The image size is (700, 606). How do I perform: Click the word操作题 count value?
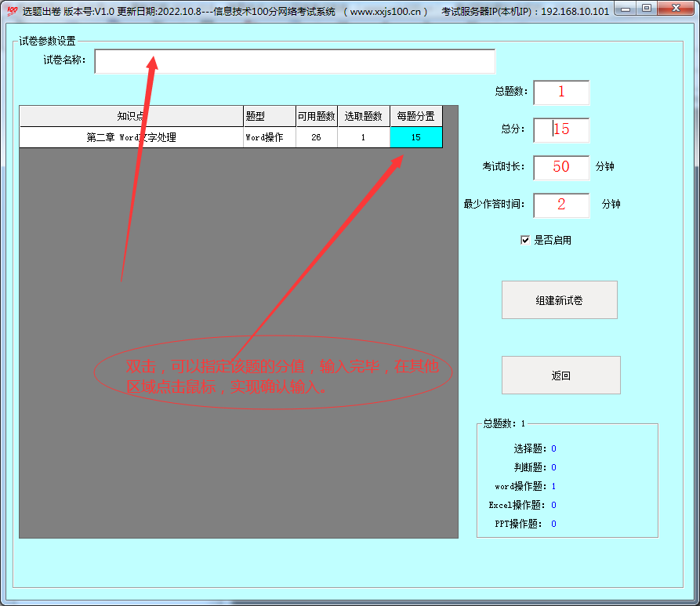(553, 486)
